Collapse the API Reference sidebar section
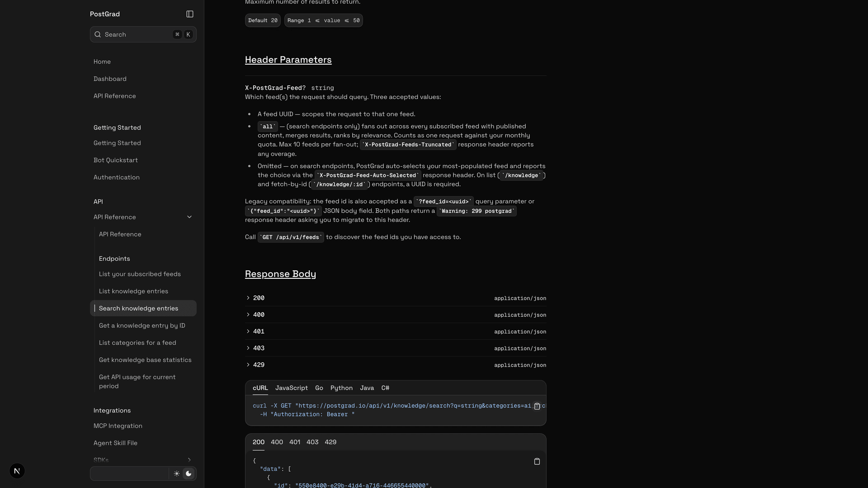868x488 pixels. (189, 217)
